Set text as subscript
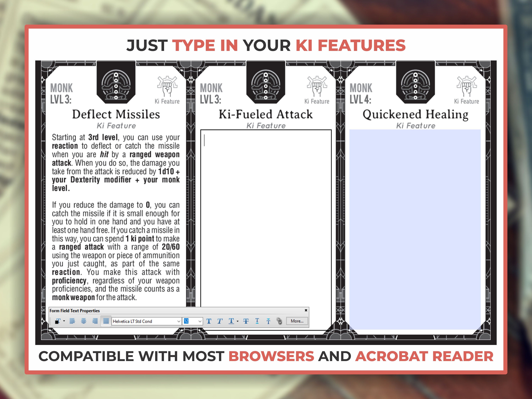The height and width of the screenshot is (399, 532). pos(257,321)
